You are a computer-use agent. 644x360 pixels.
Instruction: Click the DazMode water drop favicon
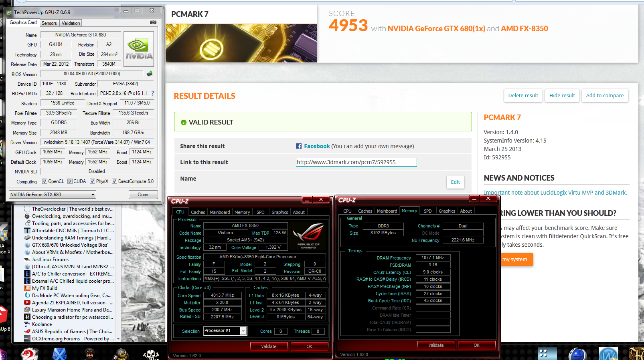(27, 296)
